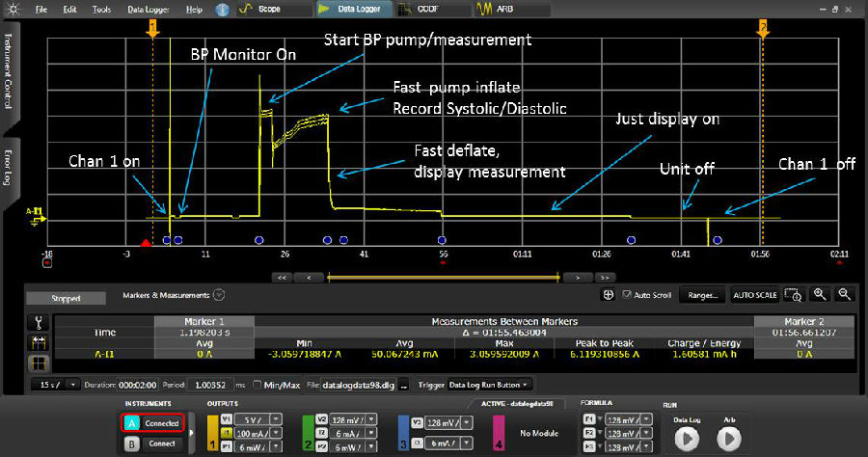Open the Help menu
The image size is (868, 457).
tap(194, 10)
